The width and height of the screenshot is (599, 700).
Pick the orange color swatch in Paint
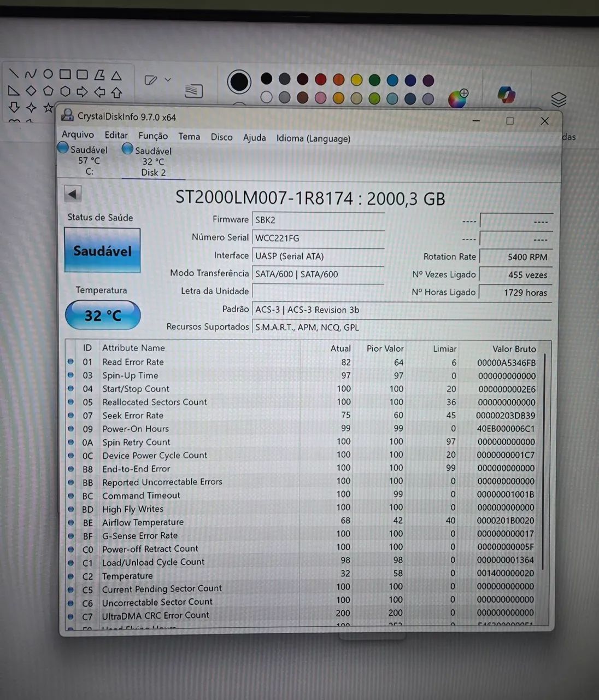(339, 80)
